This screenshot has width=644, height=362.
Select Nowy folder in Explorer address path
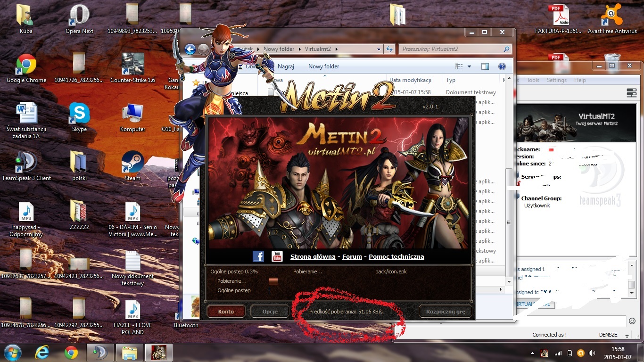[x=279, y=49]
